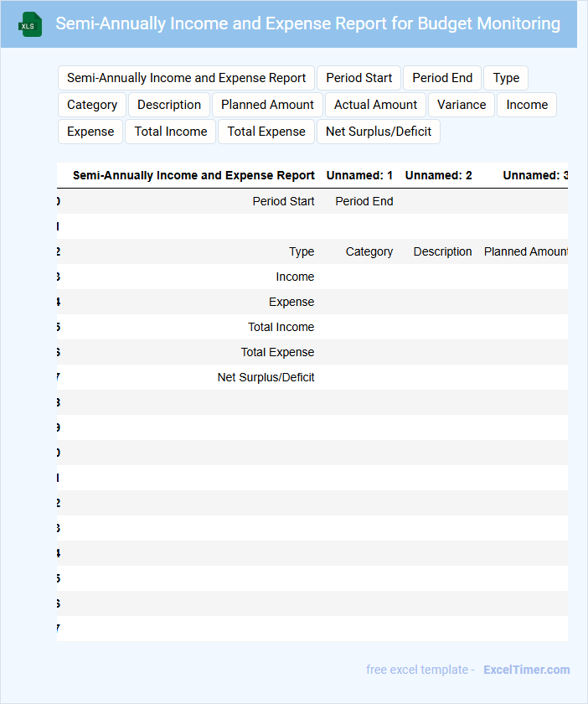Click the 'Unnamed: 1' column header
Image resolution: width=588 pixels, height=704 pixels.
pyautogui.click(x=359, y=175)
